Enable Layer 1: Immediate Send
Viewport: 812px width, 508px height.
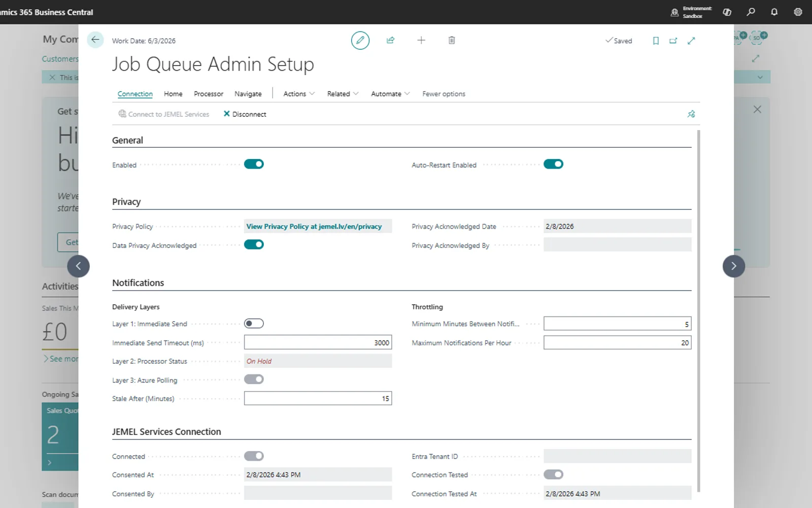click(254, 324)
